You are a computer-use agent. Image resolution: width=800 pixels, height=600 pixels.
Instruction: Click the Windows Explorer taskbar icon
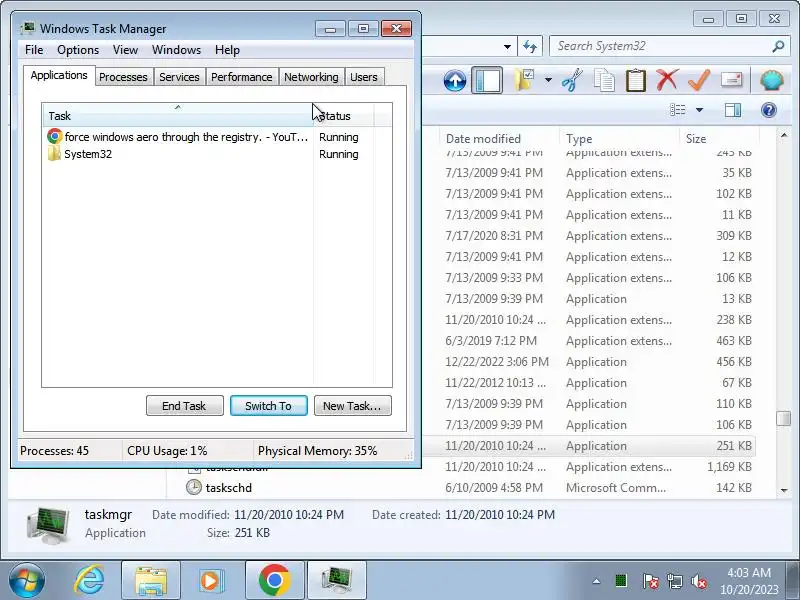[151, 581]
